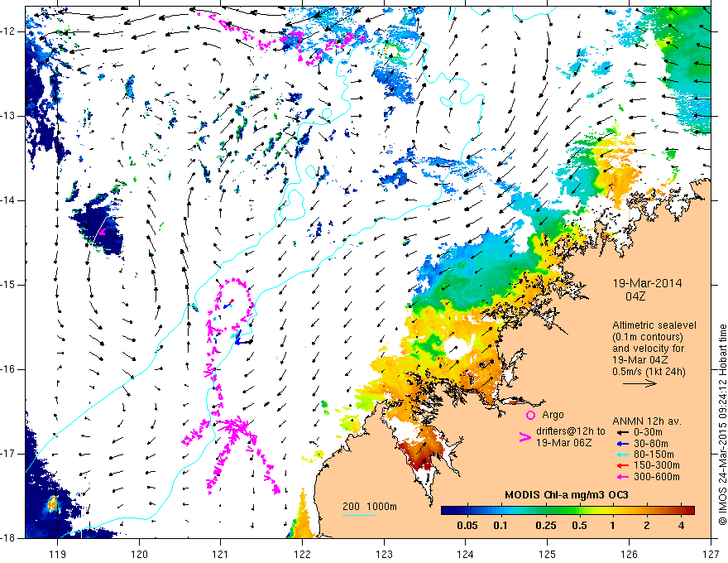
Task: Click the cyan 80-150m arrow in legend
Action: tap(622, 455)
